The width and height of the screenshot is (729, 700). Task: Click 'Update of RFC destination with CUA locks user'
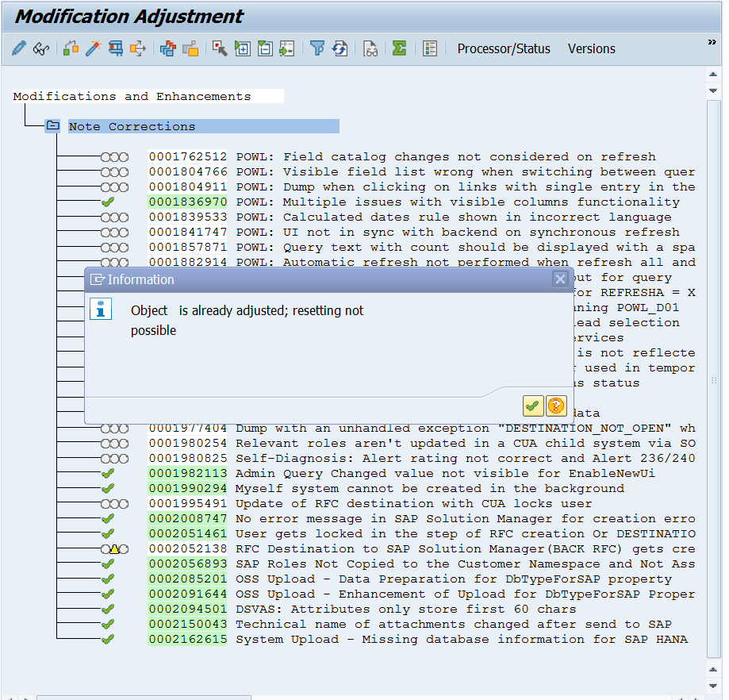414,504
